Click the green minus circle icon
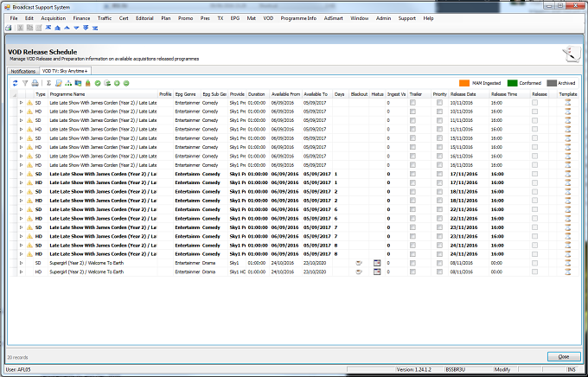The image size is (588, 377). [126, 83]
